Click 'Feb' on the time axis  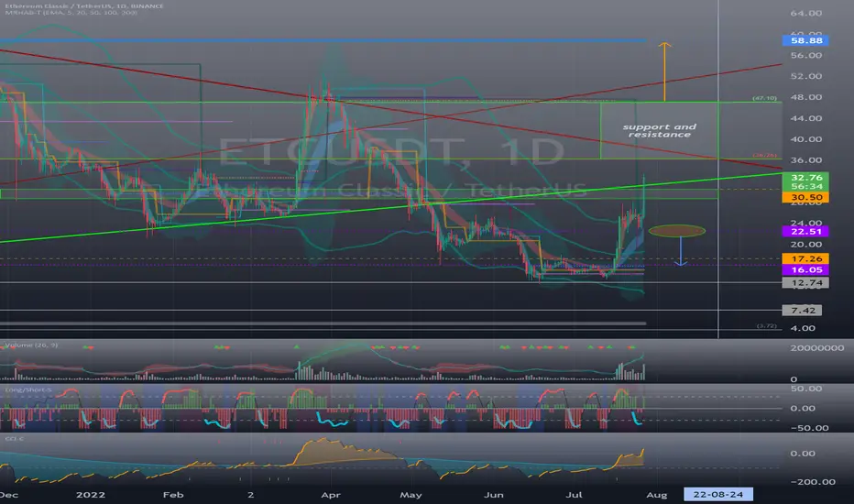tap(173, 495)
